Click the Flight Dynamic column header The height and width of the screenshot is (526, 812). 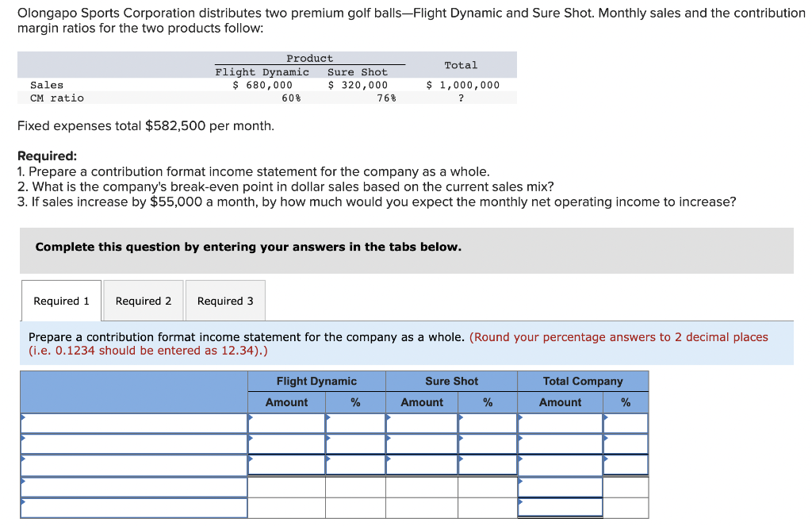point(316,382)
